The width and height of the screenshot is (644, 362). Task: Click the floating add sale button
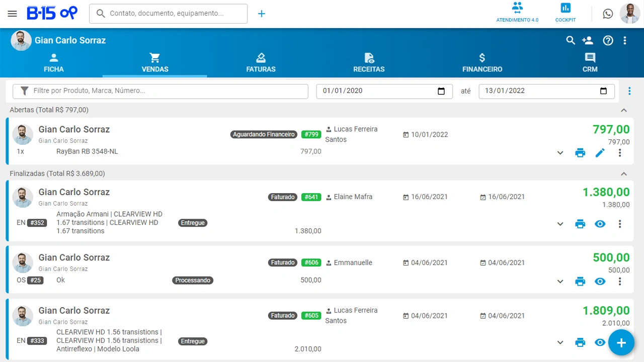(x=621, y=343)
